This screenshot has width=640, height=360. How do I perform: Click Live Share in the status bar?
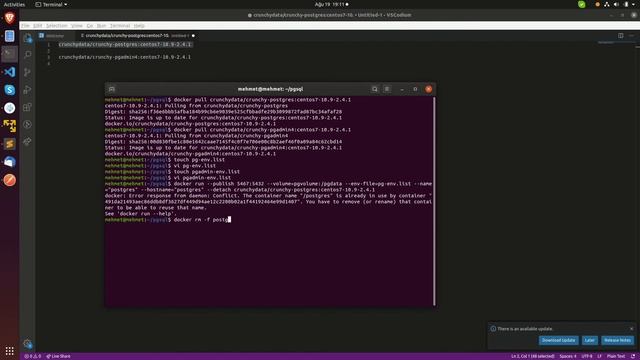pos(58,356)
